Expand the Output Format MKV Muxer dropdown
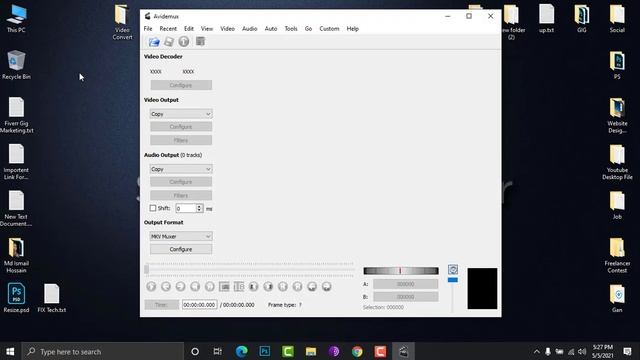 (181, 236)
